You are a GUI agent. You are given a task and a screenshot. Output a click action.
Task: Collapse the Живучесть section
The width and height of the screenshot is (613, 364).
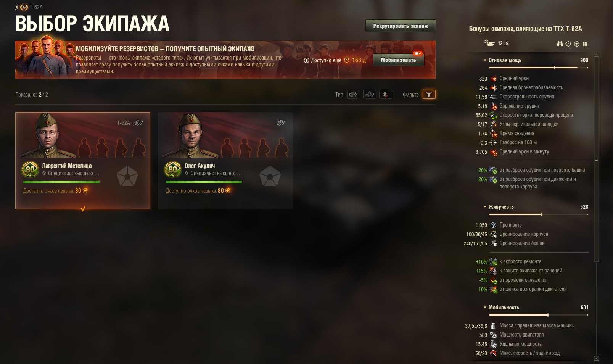(485, 207)
